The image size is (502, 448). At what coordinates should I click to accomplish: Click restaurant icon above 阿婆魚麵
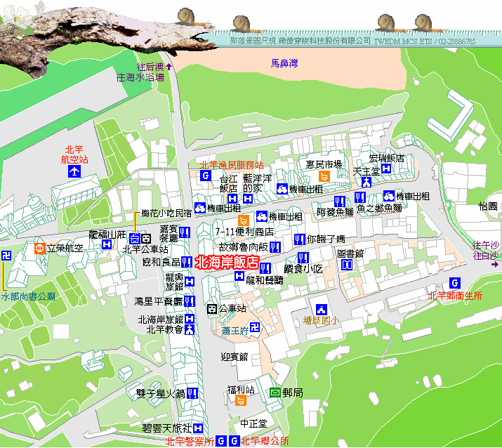click(340, 202)
